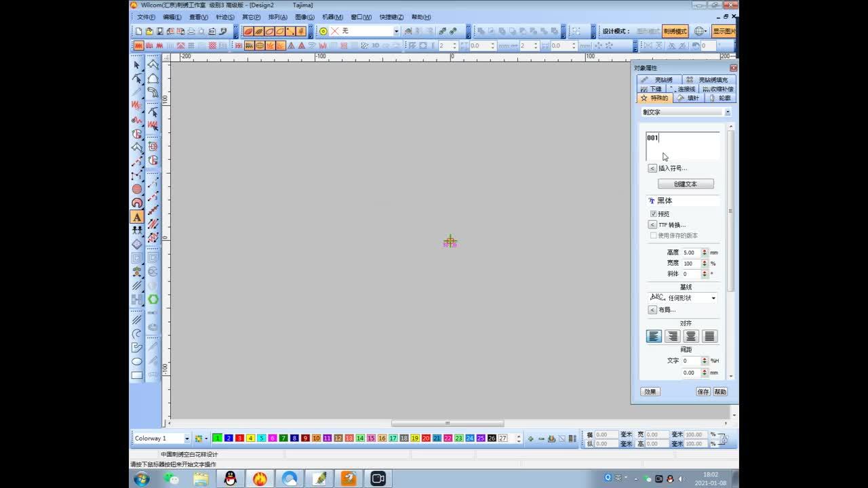Click the arrow Select Object tool
868x488 pixels.
(x=137, y=65)
